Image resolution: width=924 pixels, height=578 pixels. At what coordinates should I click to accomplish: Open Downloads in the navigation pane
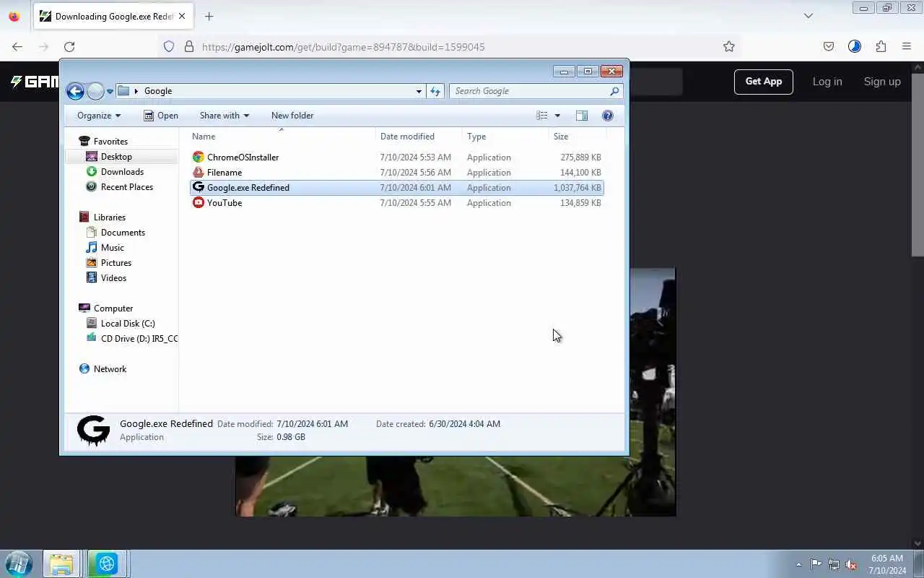tap(122, 172)
